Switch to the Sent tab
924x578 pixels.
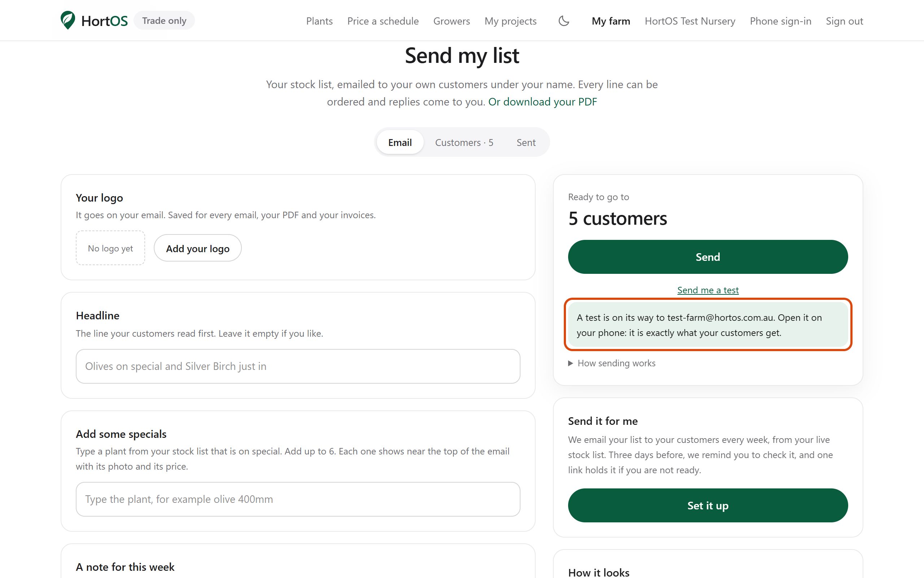click(526, 142)
